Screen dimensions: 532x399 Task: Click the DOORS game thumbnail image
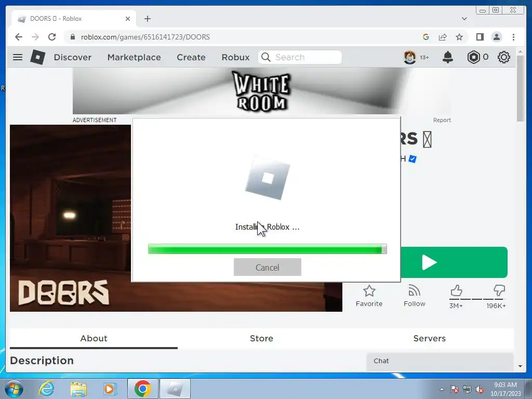(x=70, y=218)
